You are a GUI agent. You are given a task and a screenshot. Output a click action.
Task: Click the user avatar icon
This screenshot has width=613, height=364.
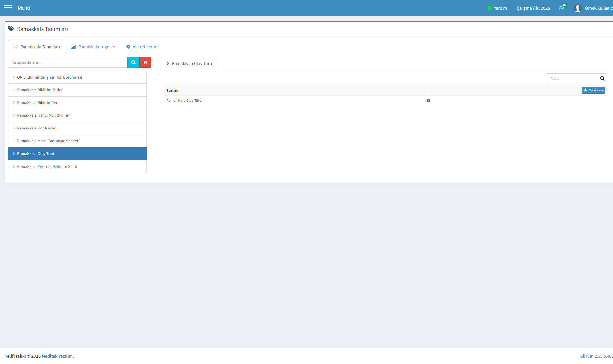(x=578, y=8)
